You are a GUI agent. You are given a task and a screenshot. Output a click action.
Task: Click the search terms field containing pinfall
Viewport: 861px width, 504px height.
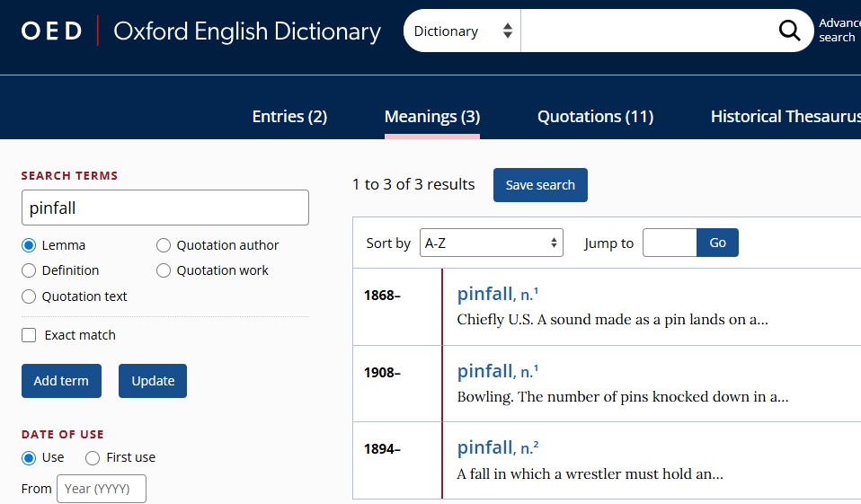point(165,208)
